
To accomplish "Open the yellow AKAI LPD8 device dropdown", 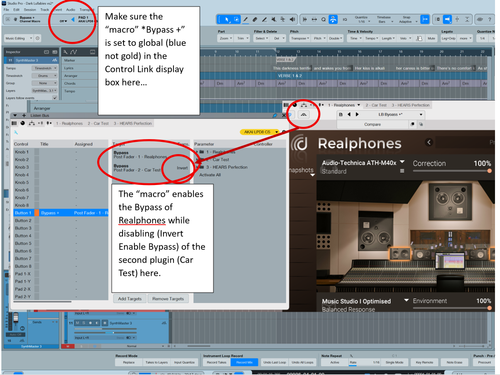I will pyautogui.click(x=259, y=132).
